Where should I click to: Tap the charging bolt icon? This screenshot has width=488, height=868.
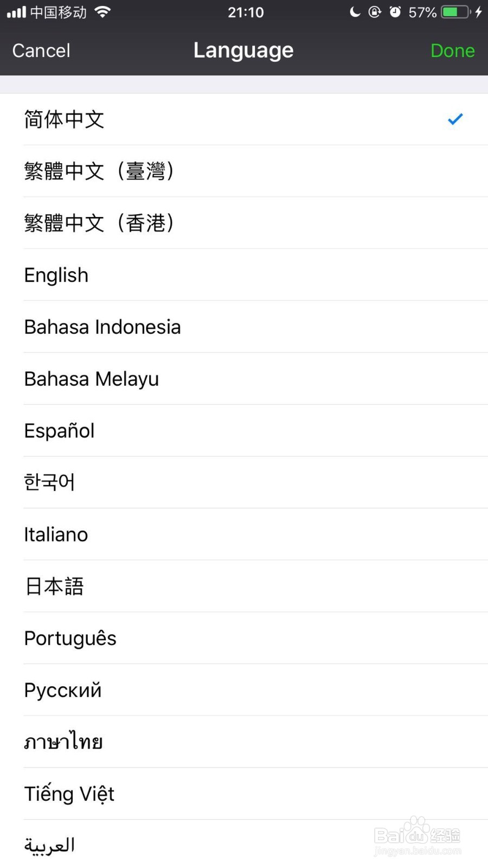(478, 12)
